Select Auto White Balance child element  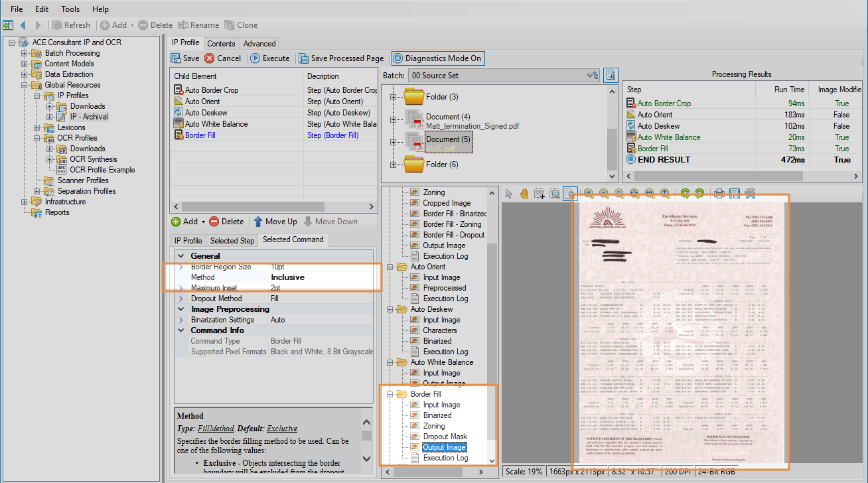(216, 124)
